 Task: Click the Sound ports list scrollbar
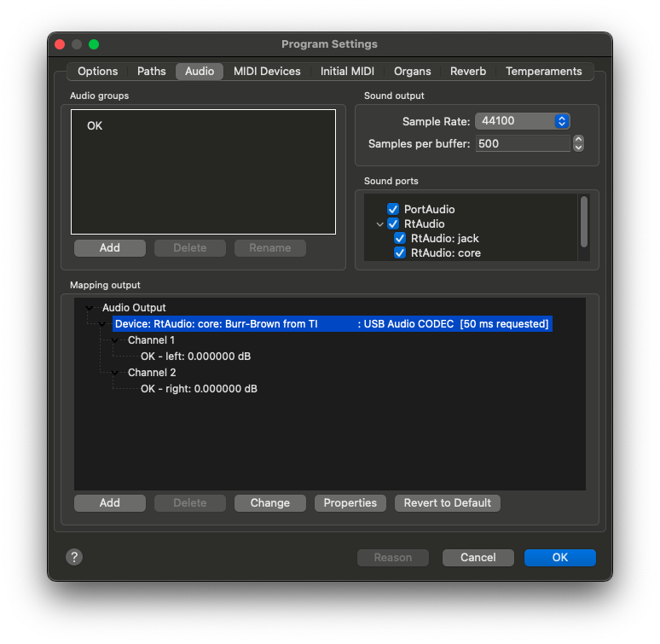click(x=584, y=222)
